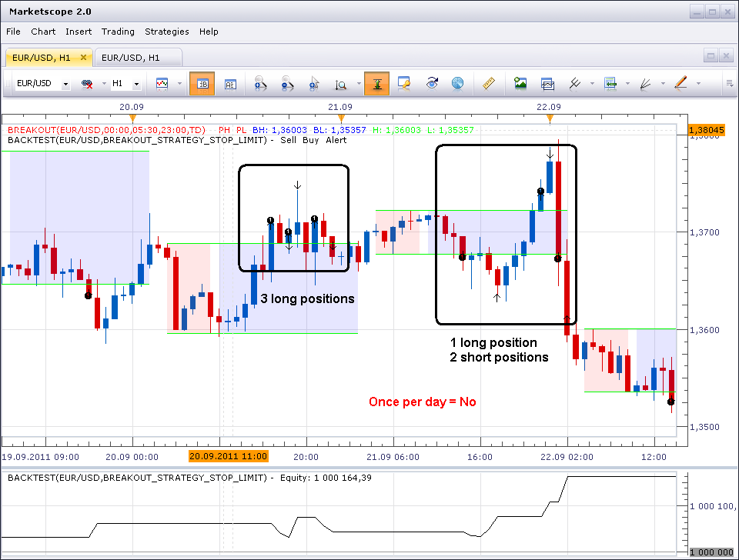Expand the fan lines tool dropdown arrow
739x560 pixels.
coord(663,83)
